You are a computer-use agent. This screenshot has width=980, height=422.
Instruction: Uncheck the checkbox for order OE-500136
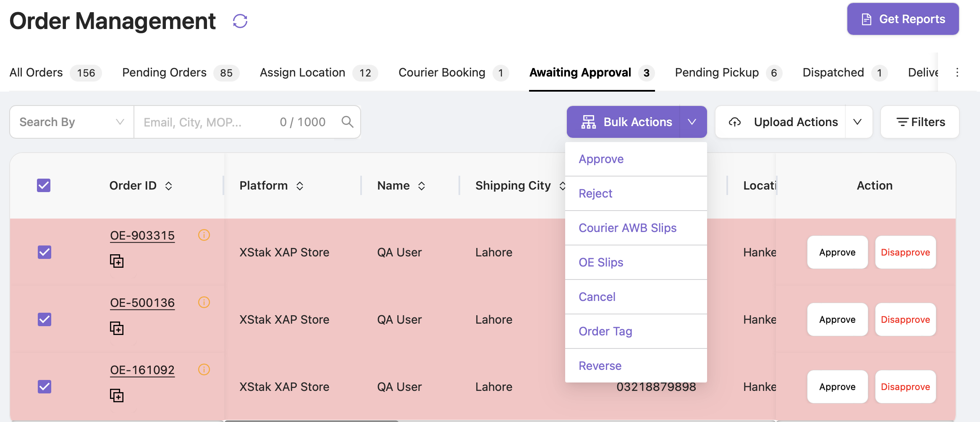coord(45,319)
